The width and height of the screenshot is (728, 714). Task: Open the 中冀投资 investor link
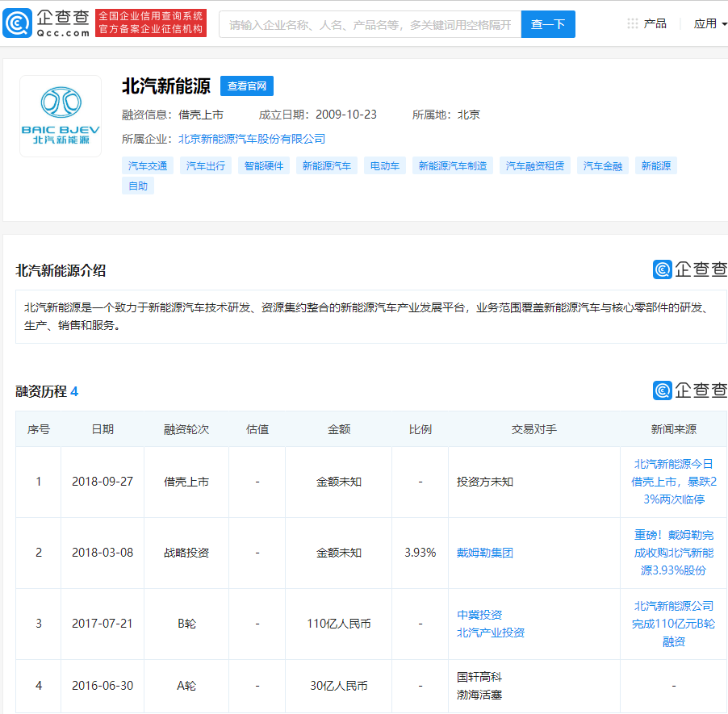(x=479, y=615)
